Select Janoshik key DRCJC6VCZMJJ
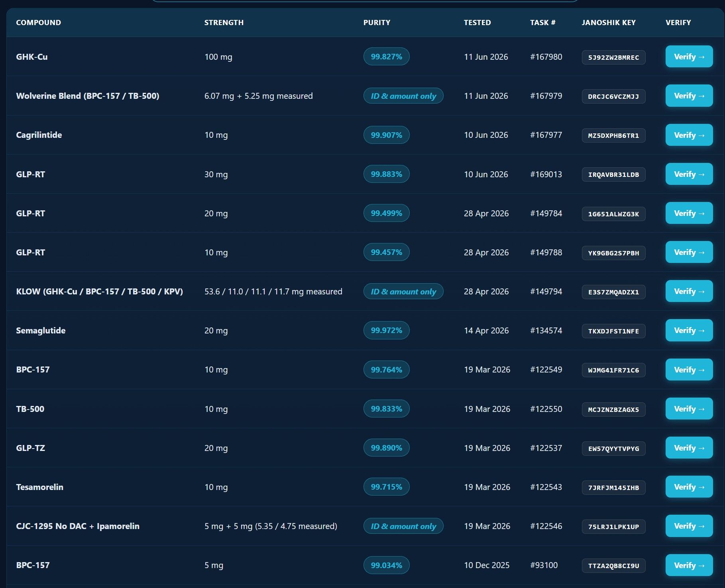 coord(613,96)
